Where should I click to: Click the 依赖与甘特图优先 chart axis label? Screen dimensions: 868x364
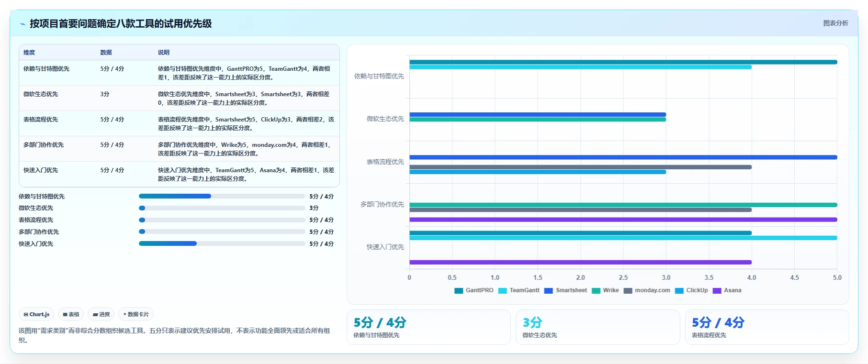pyautogui.click(x=379, y=76)
